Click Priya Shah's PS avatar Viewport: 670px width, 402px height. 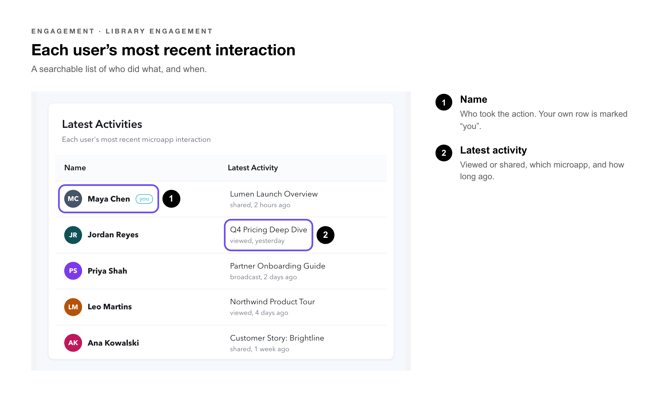(x=73, y=271)
